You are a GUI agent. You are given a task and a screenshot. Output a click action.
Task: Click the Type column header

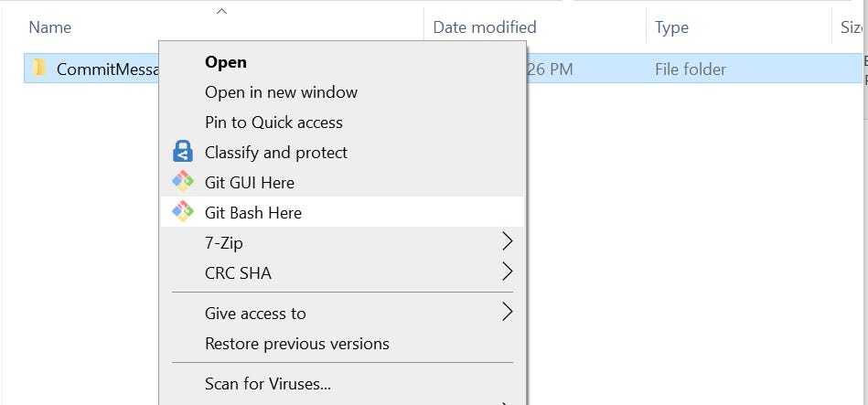pyautogui.click(x=671, y=27)
